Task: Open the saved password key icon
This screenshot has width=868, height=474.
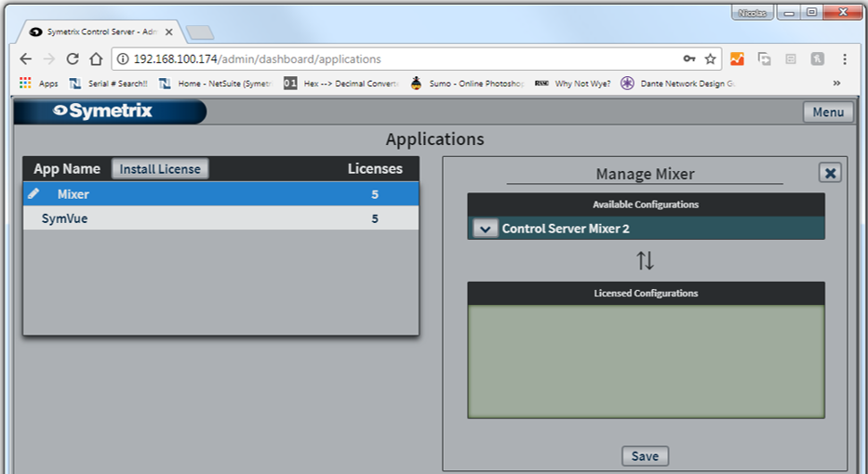Action: (x=688, y=59)
